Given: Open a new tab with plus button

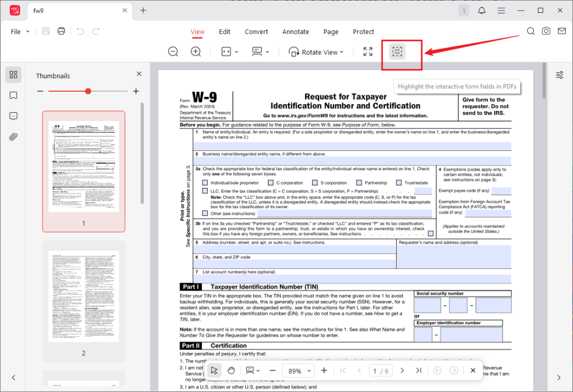Looking at the screenshot, I should pos(143,10).
